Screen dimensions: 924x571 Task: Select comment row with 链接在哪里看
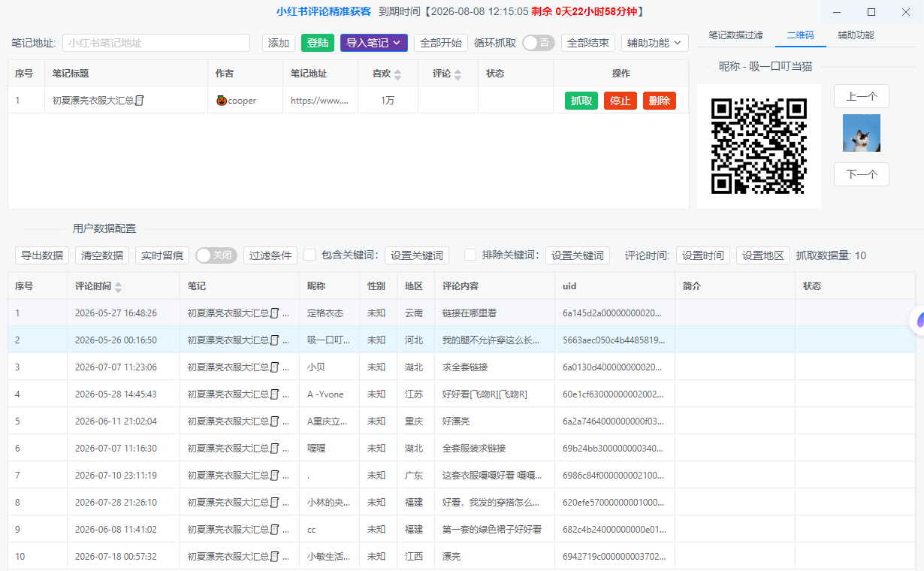[462, 313]
